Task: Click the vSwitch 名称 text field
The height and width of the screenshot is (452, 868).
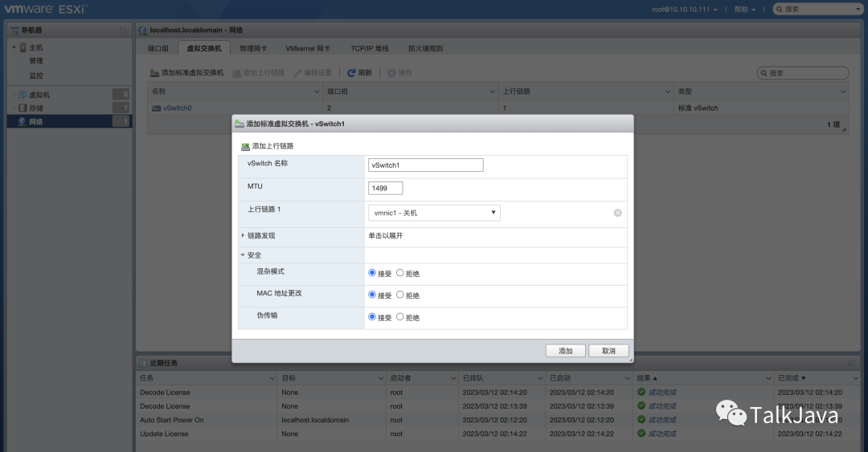Action: [425, 165]
